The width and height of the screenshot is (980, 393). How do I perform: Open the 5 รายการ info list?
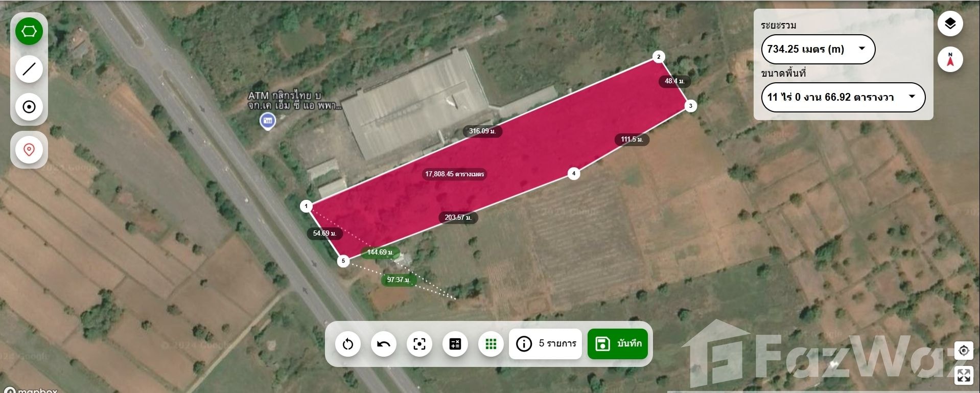pyautogui.click(x=546, y=344)
